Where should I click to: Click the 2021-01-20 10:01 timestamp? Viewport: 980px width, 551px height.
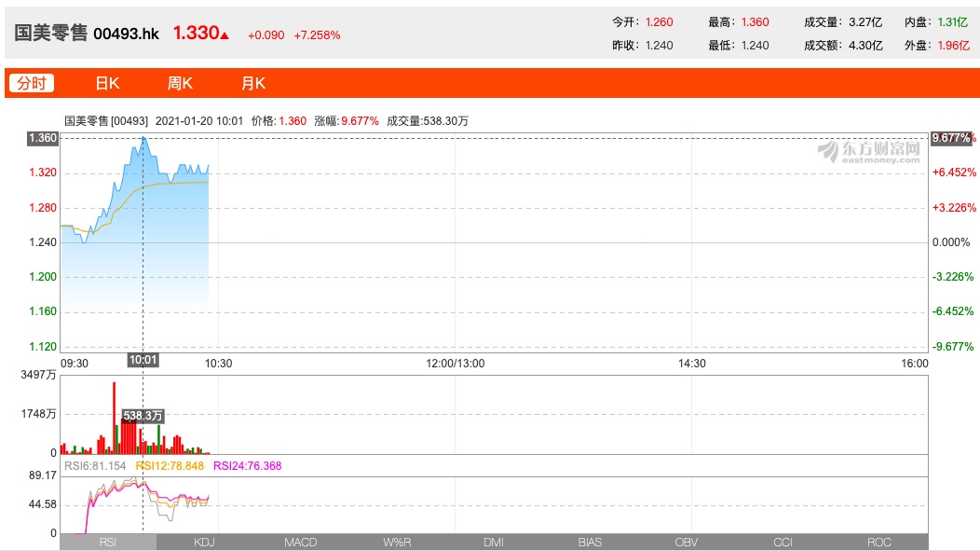pos(199,120)
